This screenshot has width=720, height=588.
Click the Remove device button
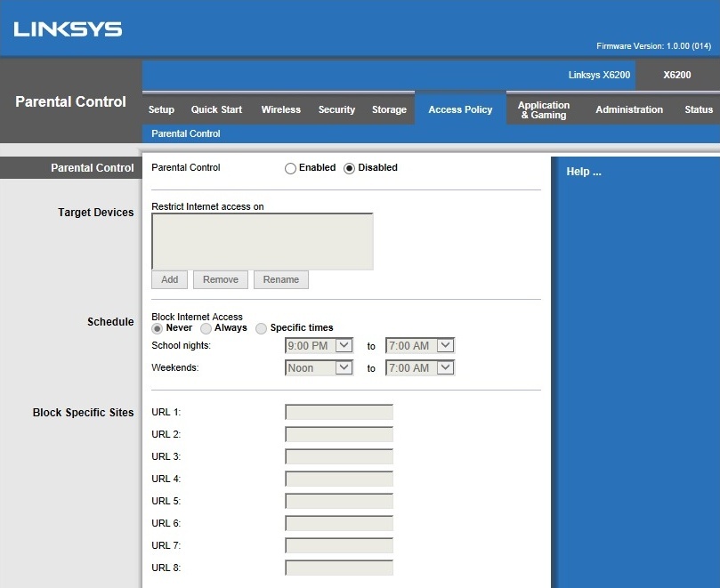(219, 278)
